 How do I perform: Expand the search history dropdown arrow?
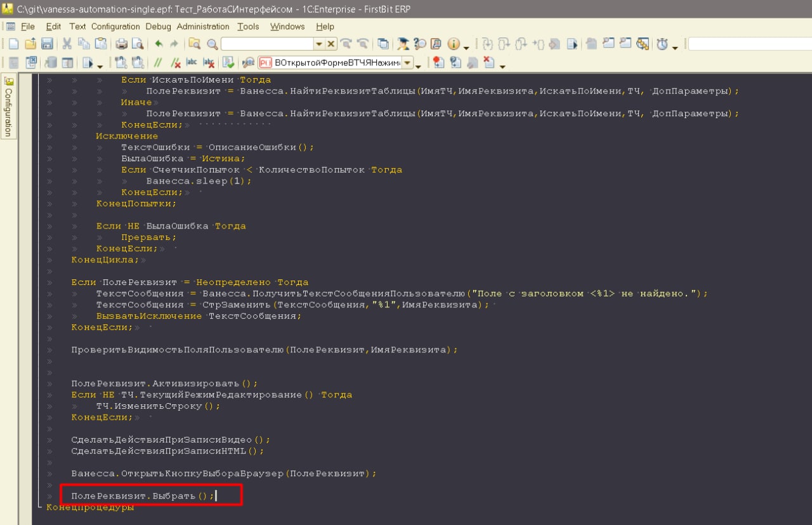[x=319, y=44]
